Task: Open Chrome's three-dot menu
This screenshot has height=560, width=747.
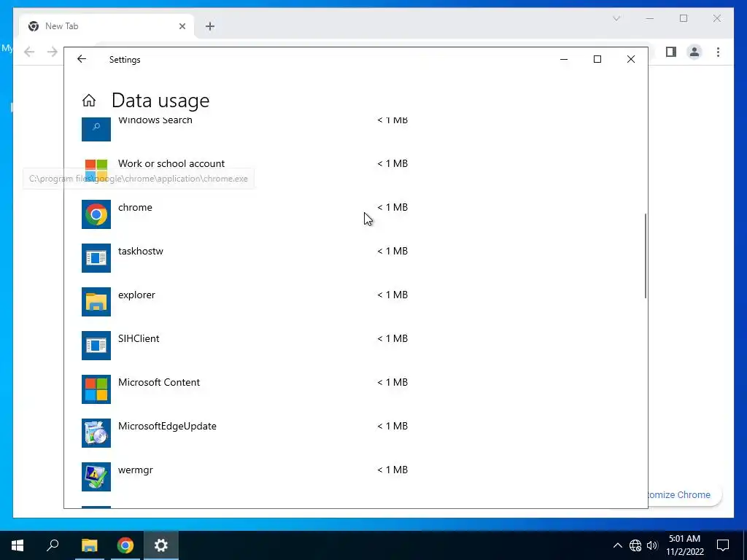Action: (718, 52)
